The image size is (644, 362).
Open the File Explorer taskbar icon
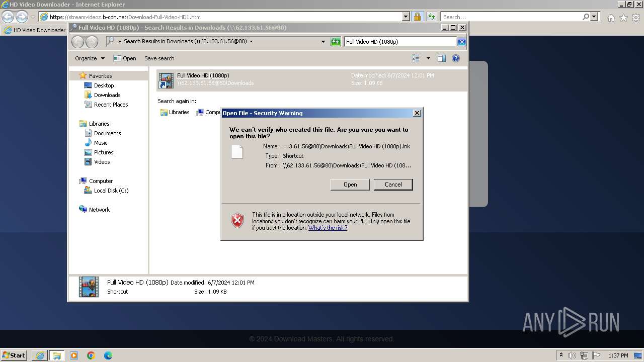tap(57, 355)
